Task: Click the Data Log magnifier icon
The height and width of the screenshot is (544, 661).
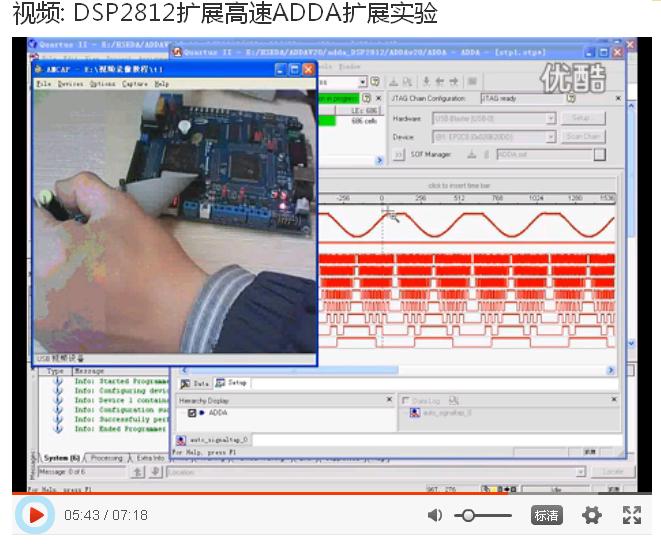Action: click(x=454, y=400)
